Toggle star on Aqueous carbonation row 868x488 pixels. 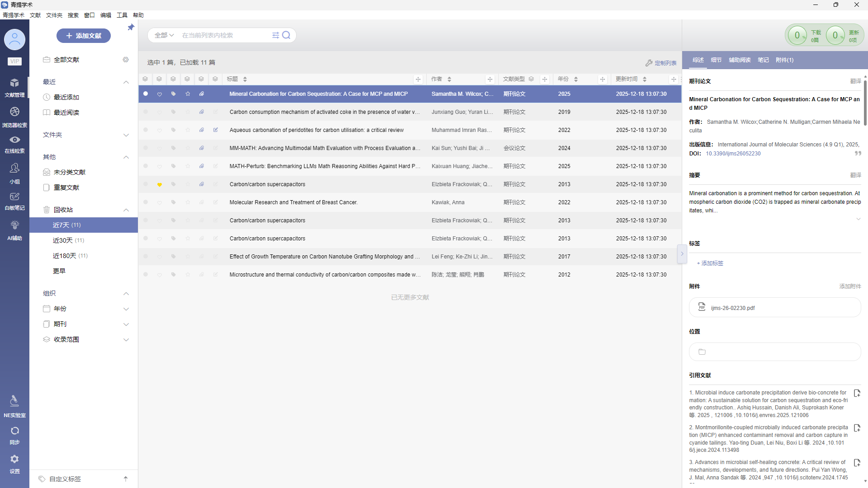click(x=188, y=130)
